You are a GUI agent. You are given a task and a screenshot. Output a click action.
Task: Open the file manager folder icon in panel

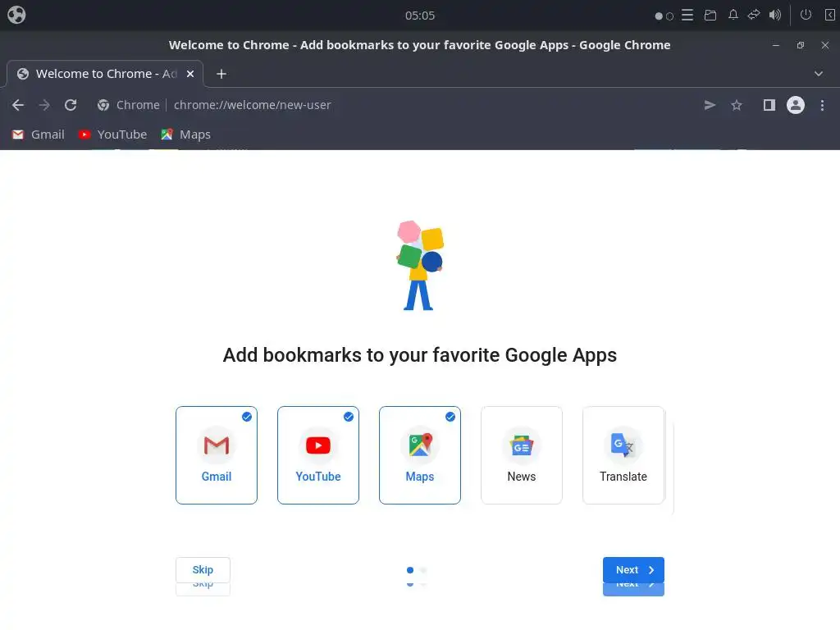(x=710, y=15)
